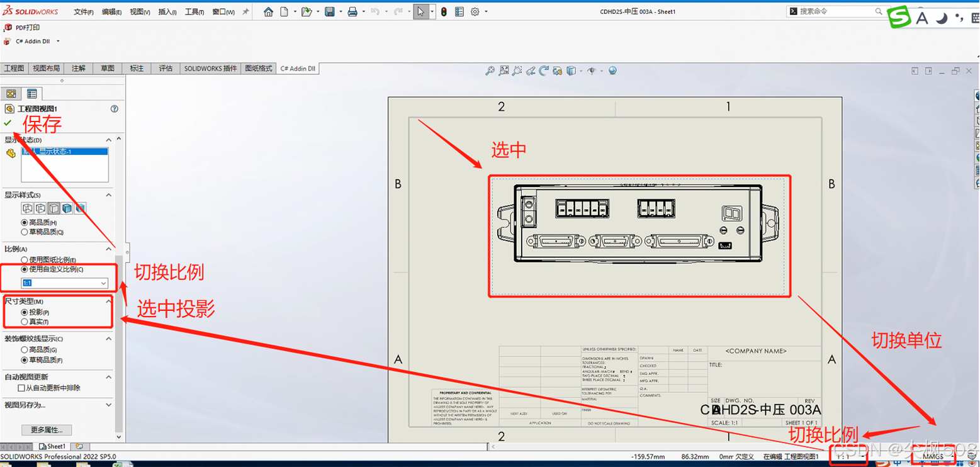Screen dimensions: 980x467
Task: Select the Sheet1 tab at bottom
Action: coord(53,446)
